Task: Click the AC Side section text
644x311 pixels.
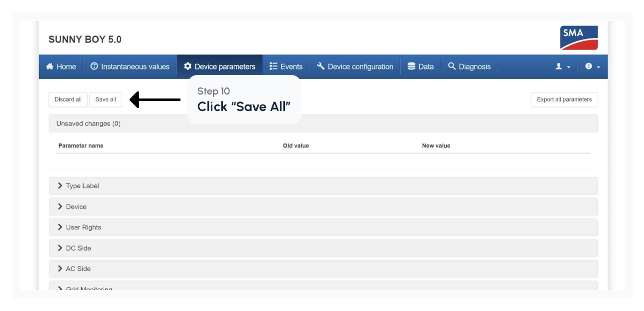Action: click(x=78, y=268)
